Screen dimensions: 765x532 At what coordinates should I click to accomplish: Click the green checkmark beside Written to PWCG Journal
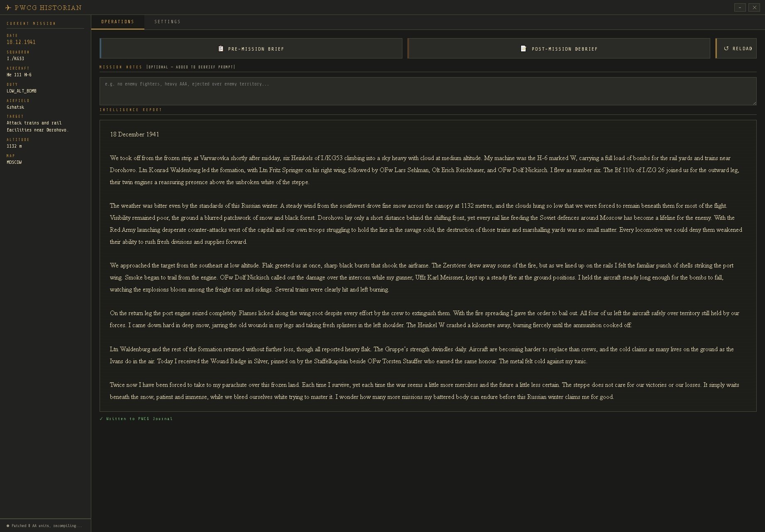tap(101, 419)
